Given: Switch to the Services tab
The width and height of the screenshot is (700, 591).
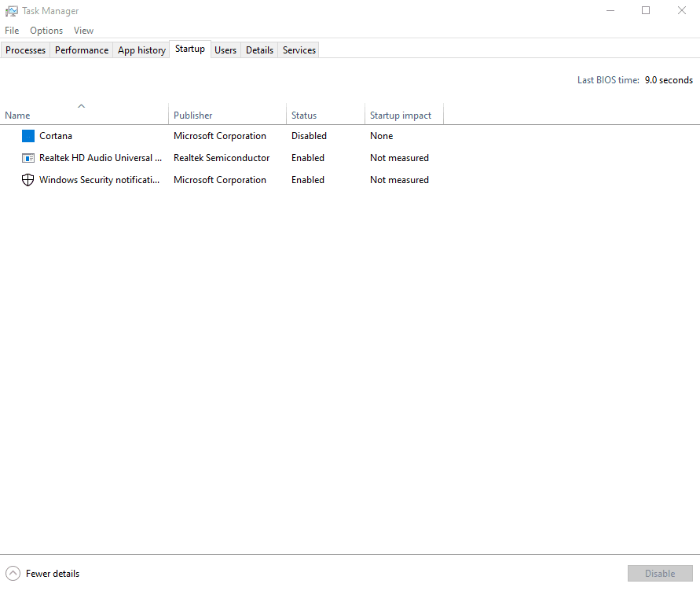Looking at the screenshot, I should (x=299, y=50).
